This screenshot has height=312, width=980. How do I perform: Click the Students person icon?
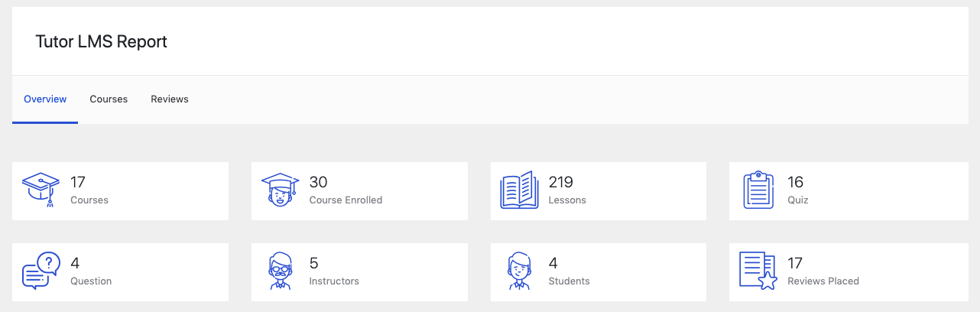(x=519, y=271)
